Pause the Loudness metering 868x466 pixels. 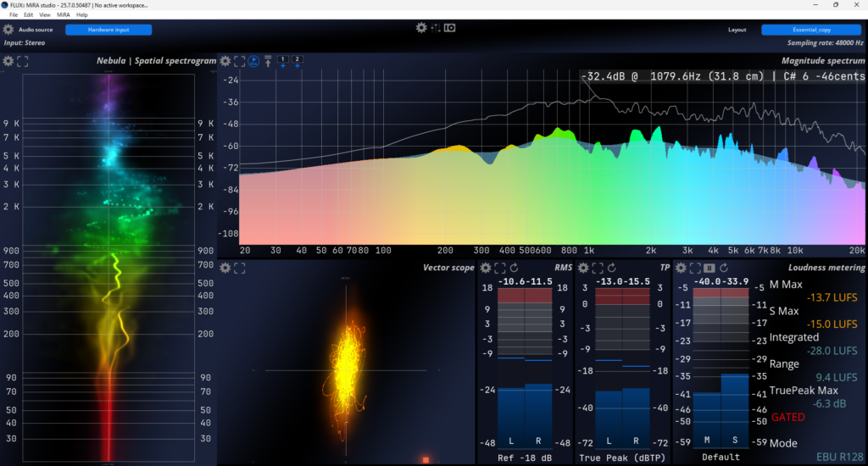coord(709,268)
